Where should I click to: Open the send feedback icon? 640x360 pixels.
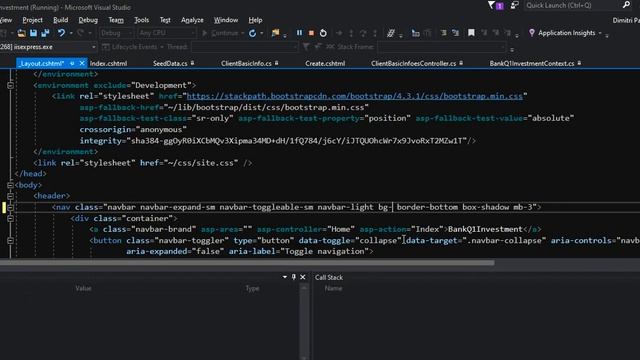click(514, 5)
